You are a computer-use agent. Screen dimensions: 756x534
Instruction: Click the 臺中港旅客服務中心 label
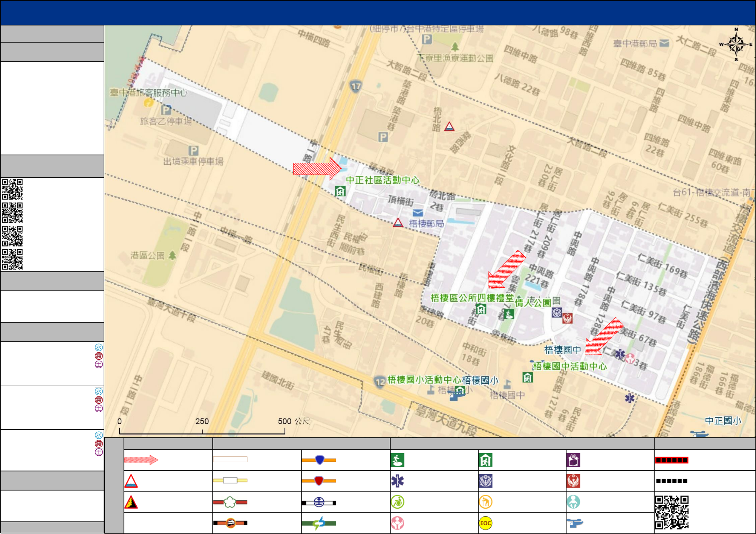coord(149,93)
